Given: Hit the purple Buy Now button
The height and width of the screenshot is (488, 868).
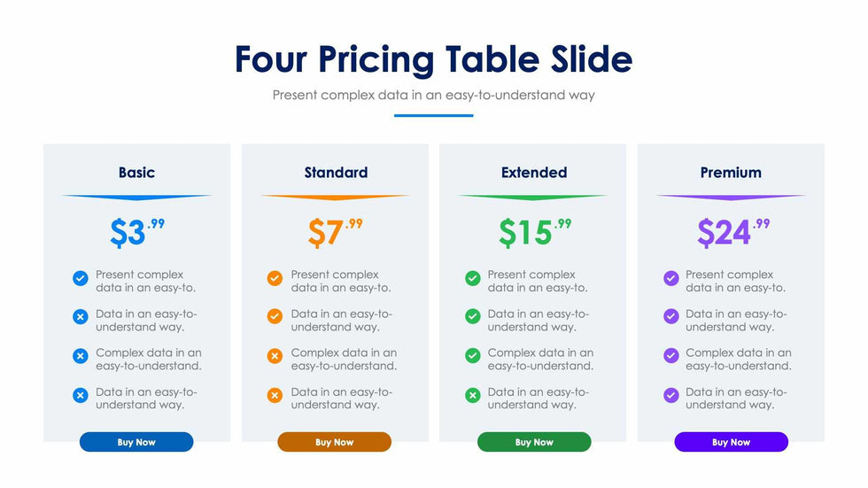Looking at the screenshot, I should pyautogui.click(x=732, y=442).
